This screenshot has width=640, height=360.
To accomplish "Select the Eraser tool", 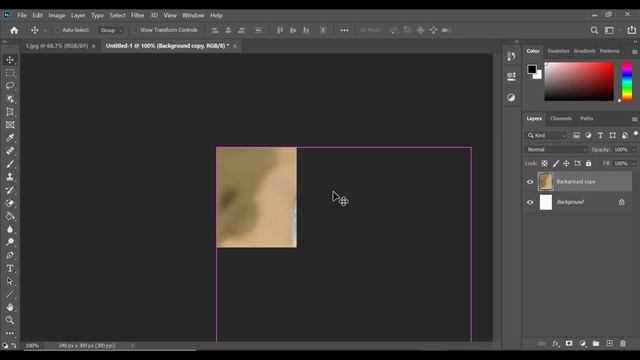I will click(10, 203).
